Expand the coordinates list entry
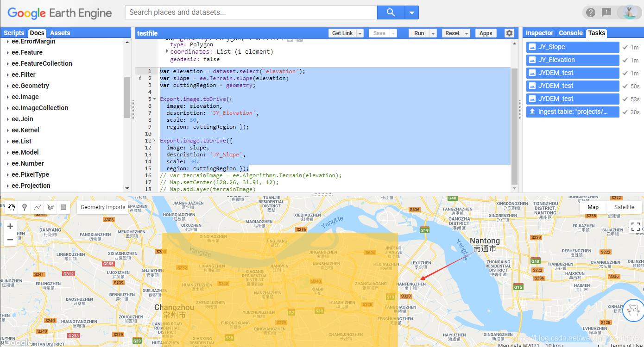The height and width of the screenshot is (347, 644). [167, 51]
